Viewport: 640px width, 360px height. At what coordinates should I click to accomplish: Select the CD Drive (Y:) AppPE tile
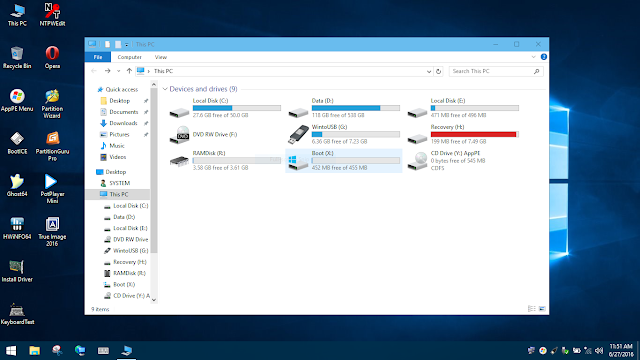(x=463, y=160)
